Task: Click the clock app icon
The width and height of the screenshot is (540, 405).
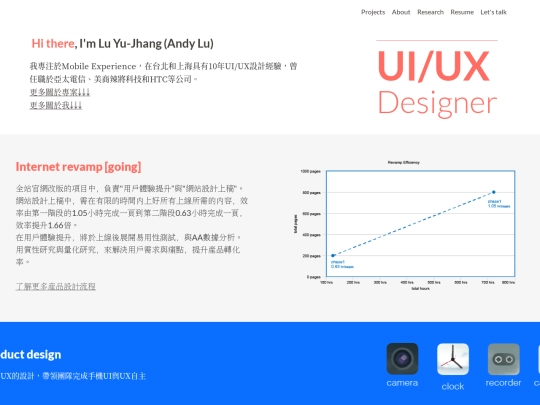Action: [453, 359]
